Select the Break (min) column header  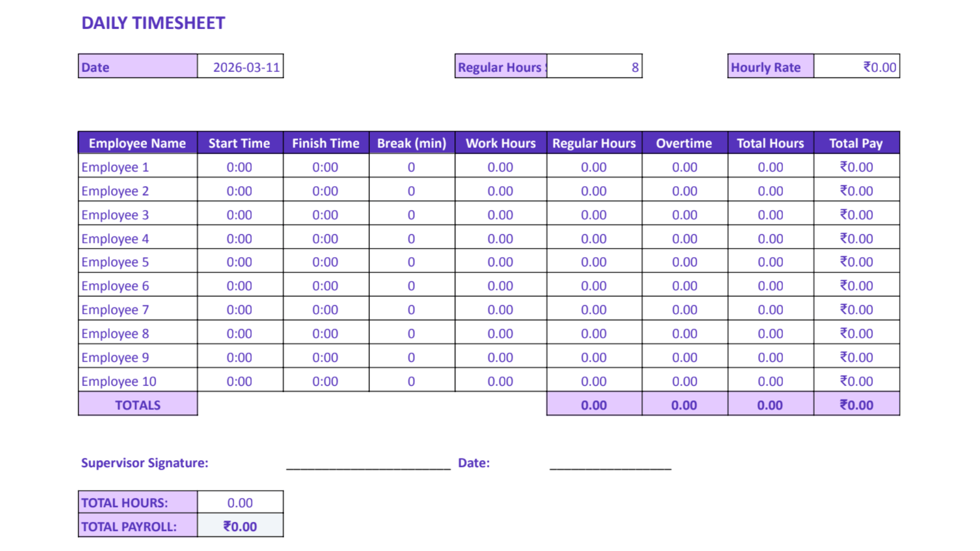click(x=411, y=143)
